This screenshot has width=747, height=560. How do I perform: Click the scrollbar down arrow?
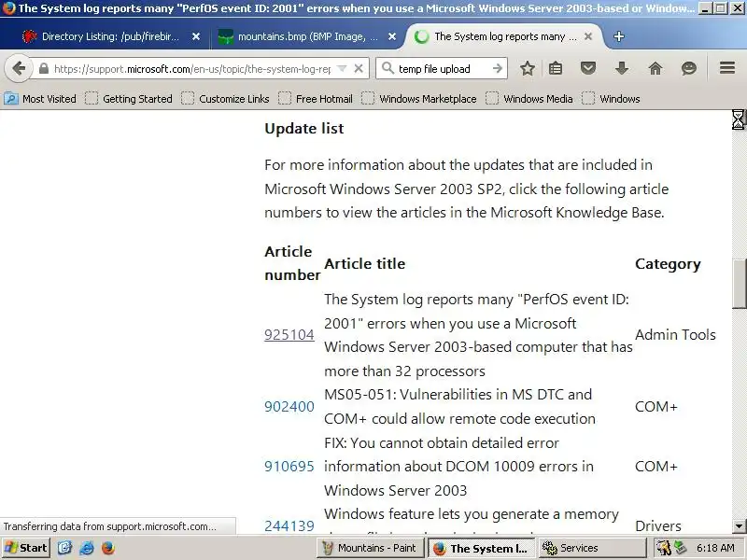coord(739,526)
